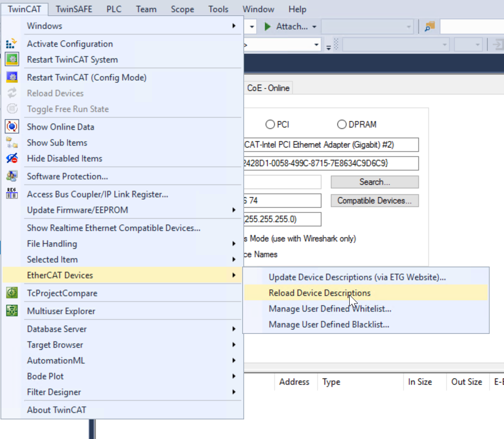Open the TwinCAT menu
Viewport: 504px width, 439px height.
(x=24, y=9)
